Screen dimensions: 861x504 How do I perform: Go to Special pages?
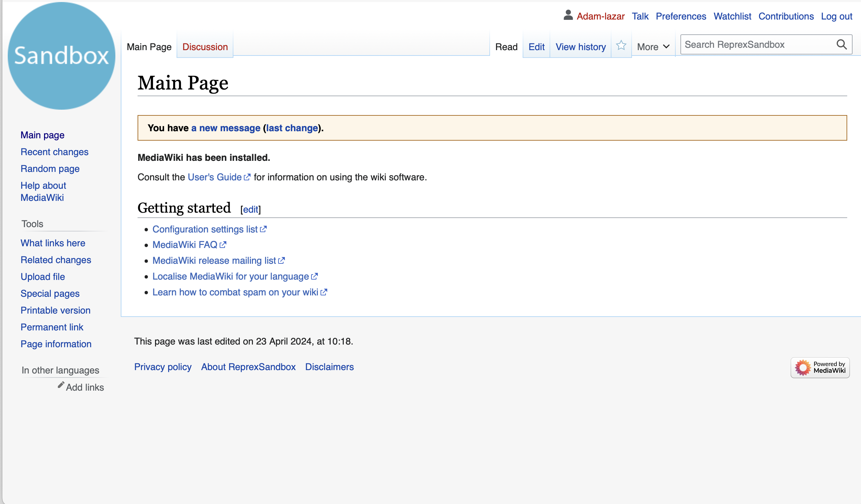pos(50,293)
